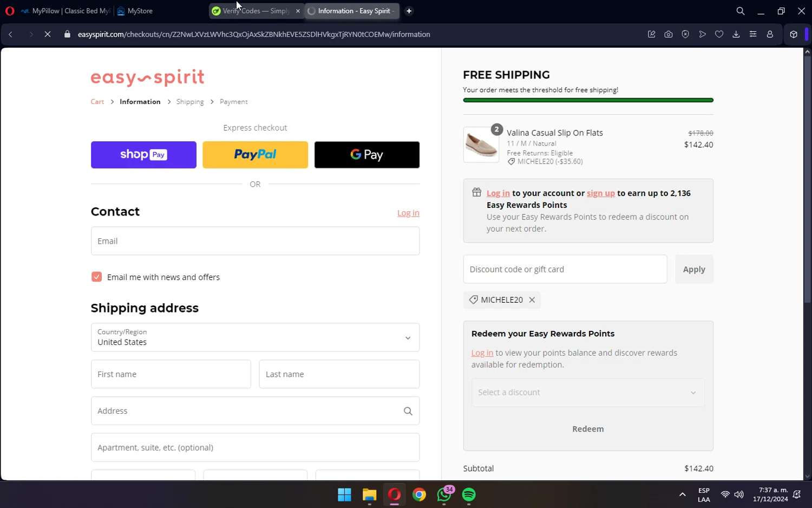Focus the Email input field

pyautogui.click(x=255, y=241)
